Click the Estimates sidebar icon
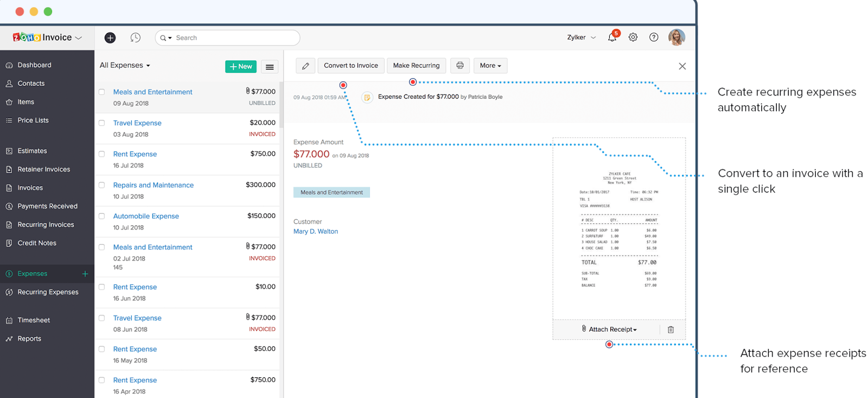 9,151
